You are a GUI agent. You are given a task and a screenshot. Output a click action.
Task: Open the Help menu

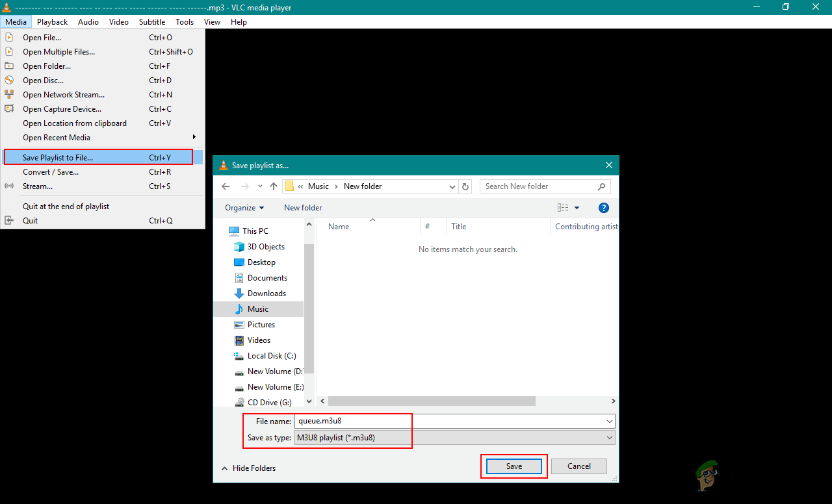[x=239, y=21]
